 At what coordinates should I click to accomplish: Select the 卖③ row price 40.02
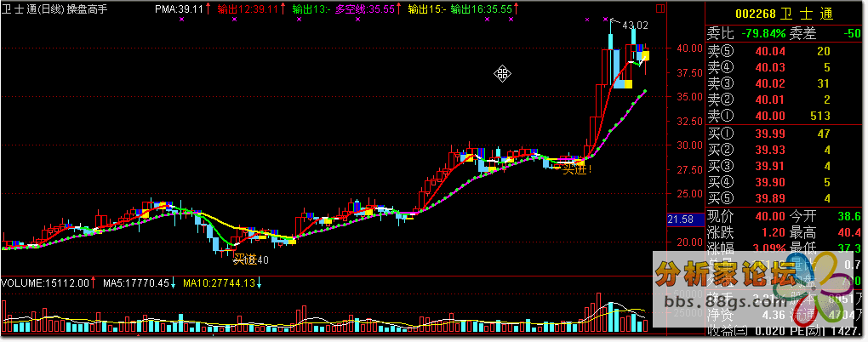point(771,83)
